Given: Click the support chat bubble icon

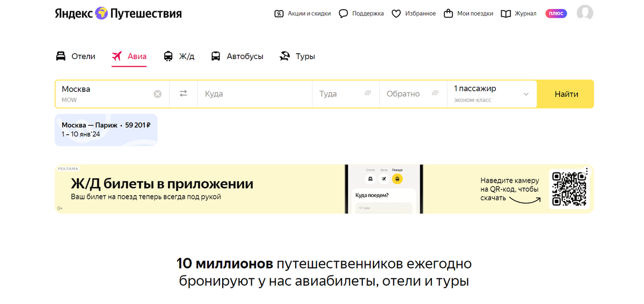Looking at the screenshot, I should point(343,13).
